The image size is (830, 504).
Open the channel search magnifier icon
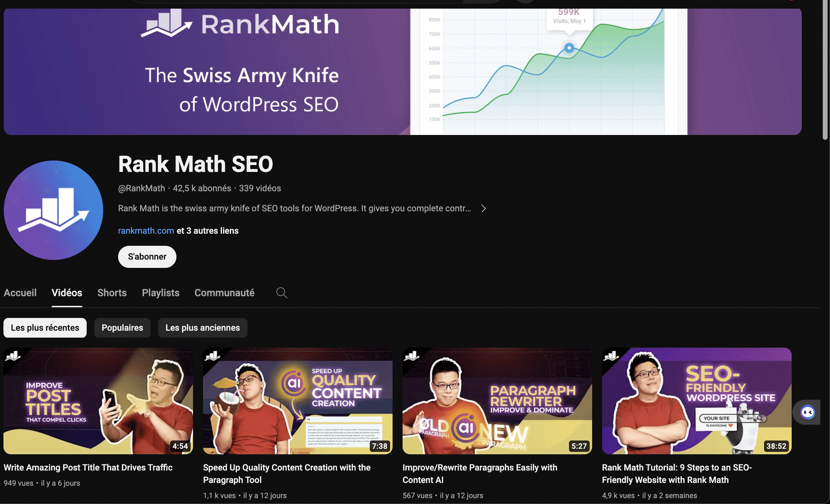click(282, 293)
